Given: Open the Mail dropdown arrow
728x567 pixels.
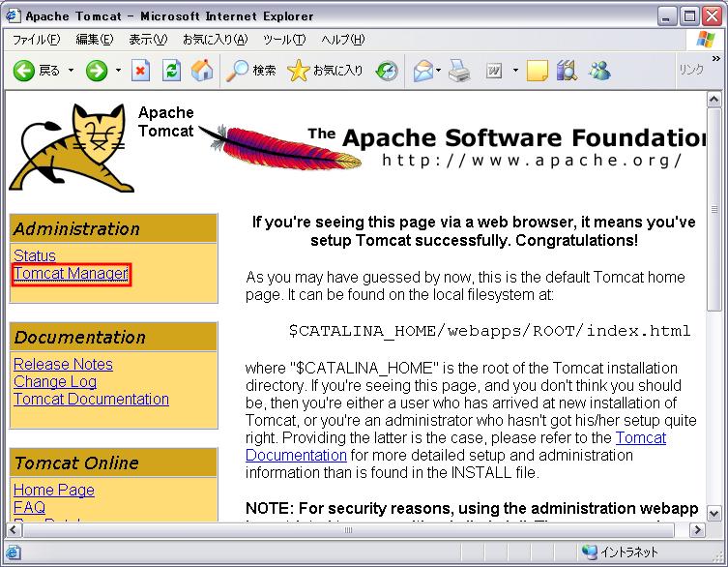Looking at the screenshot, I should pyautogui.click(x=439, y=71).
